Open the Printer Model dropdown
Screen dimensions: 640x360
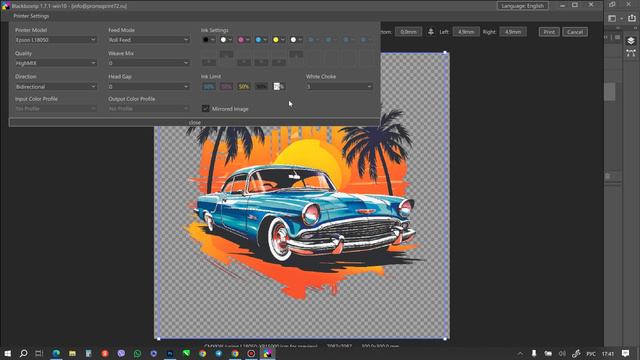click(x=56, y=40)
